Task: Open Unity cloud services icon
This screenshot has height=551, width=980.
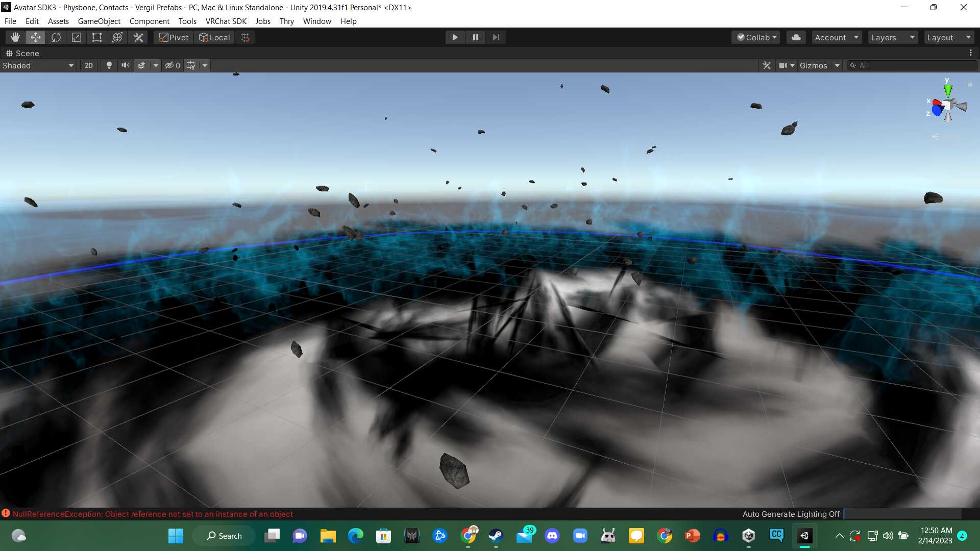Action: tap(796, 37)
